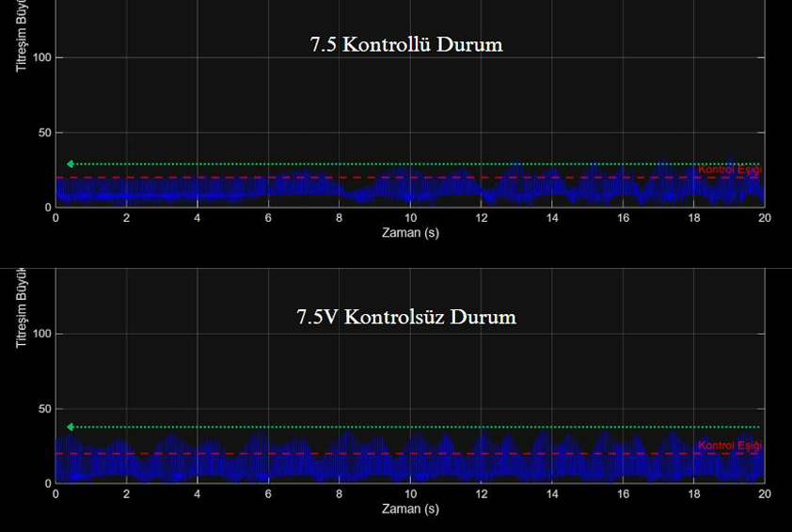Click the red "Kontrol Eşiği" label in top plot

729,170
